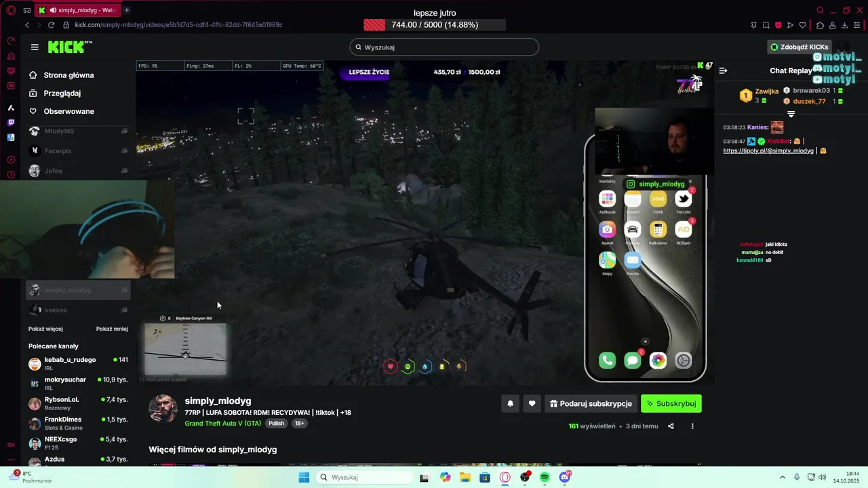The image size is (868, 488).
Task: Open the Windows Start menu
Action: [x=303, y=477]
